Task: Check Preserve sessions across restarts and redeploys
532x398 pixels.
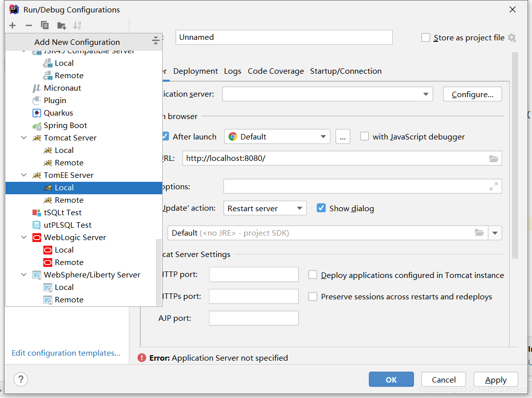Action: click(313, 296)
